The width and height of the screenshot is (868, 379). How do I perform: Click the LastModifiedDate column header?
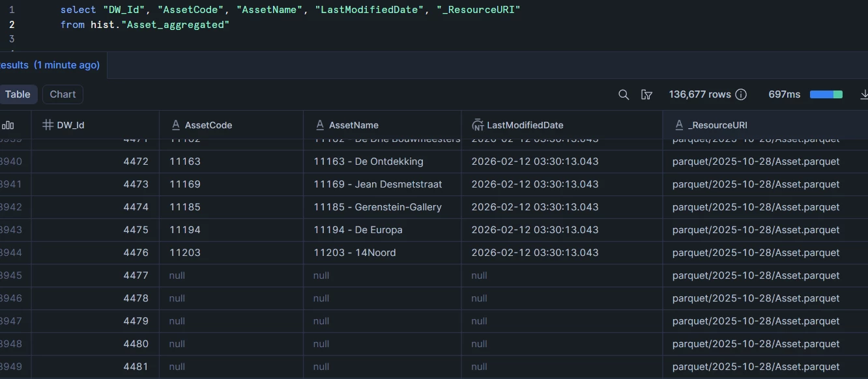point(525,125)
